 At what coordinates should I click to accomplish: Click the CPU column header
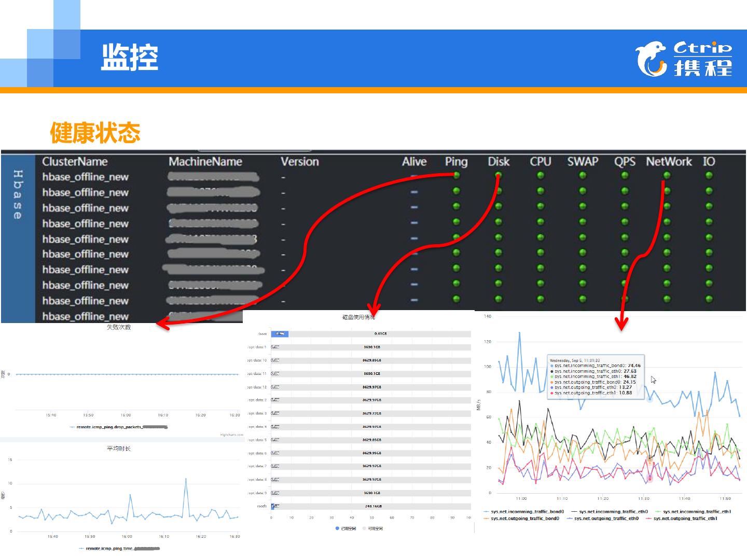coord(541,162)
